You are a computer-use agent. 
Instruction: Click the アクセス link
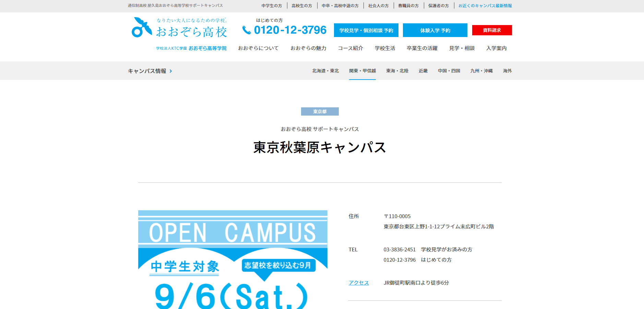359,283
